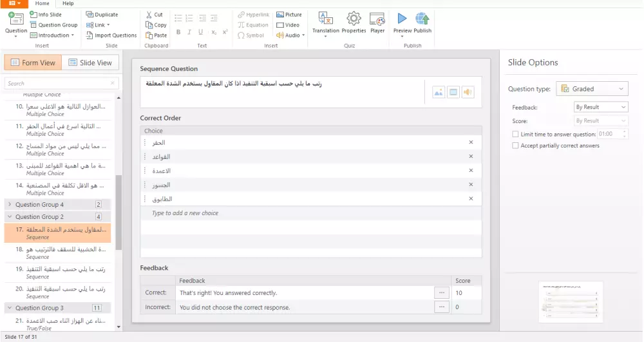Open Player settings

(377, 23)
